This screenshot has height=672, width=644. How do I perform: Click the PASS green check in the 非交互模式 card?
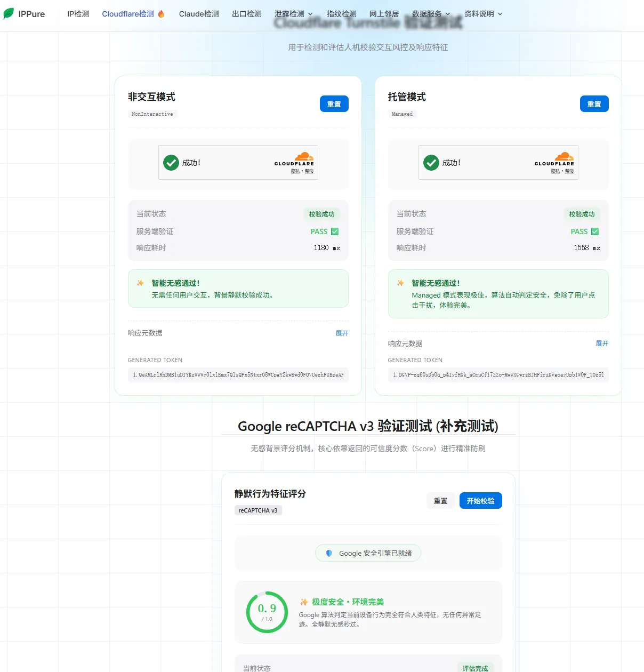[335, 231]
